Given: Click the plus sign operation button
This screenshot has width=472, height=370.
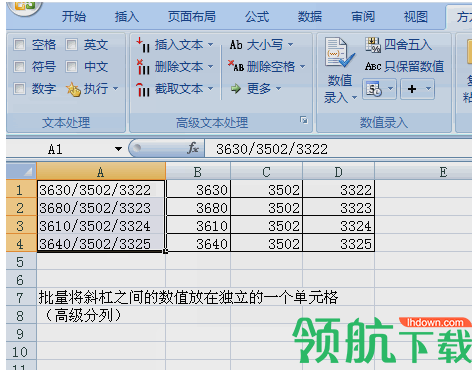Looking at the screenshot, I should (412, 89).
